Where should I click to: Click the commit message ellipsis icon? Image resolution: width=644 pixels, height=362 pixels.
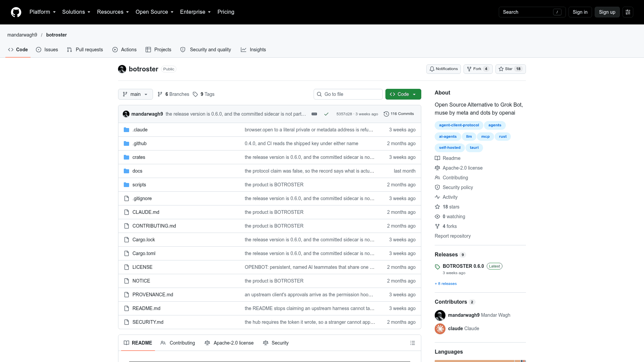click(314, 114)
